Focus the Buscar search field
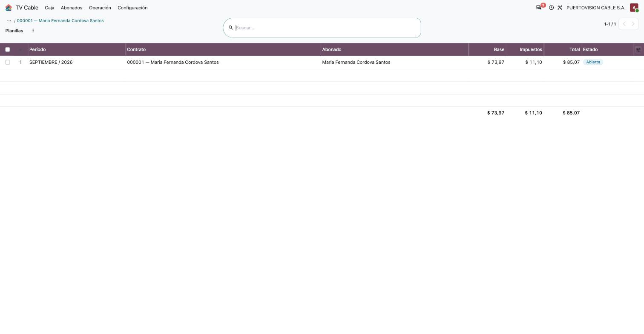 [326, 28]
